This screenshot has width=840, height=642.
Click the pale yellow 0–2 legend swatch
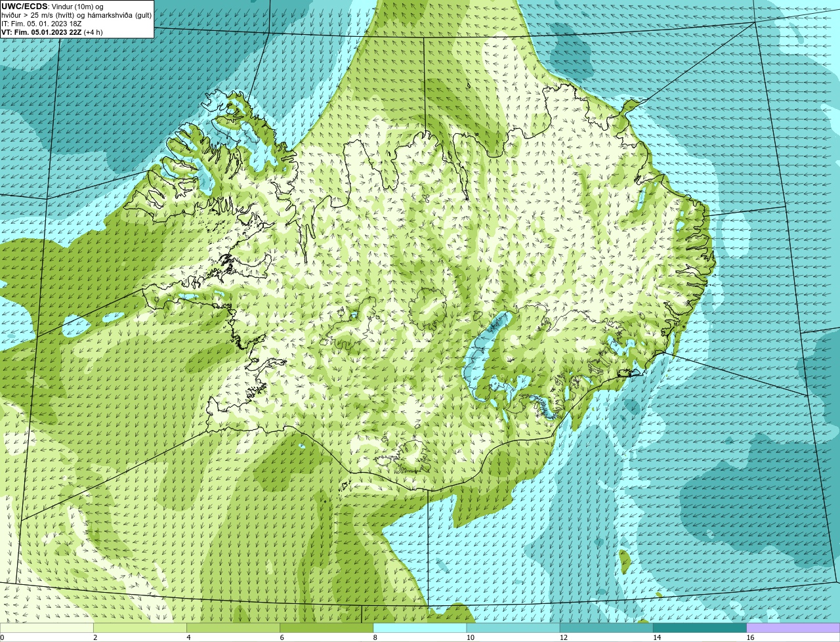pos(47,628)
